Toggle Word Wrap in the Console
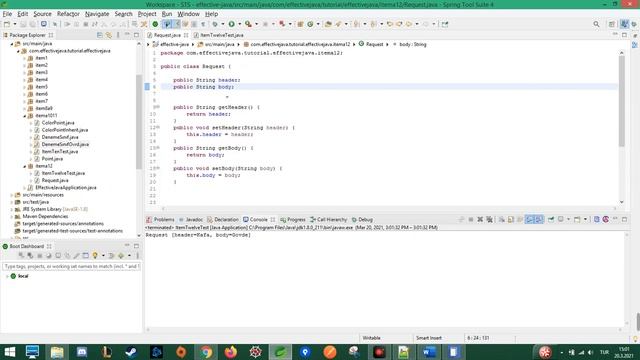 click(520, 220)
